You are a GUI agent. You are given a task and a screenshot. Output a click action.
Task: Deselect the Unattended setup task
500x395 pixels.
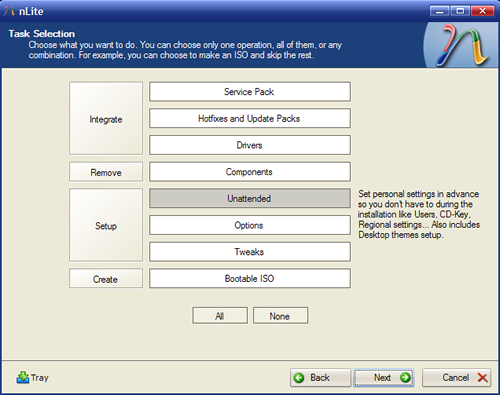point(250,198)
